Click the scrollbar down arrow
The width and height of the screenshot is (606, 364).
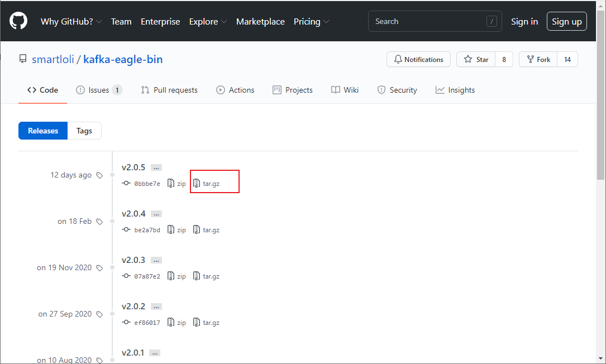600,359
